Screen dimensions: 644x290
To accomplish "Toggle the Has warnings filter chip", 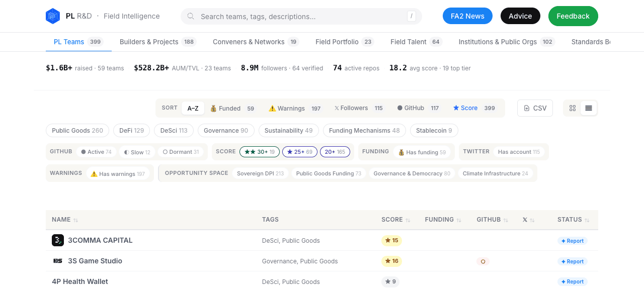I will [x=118, y=173].
